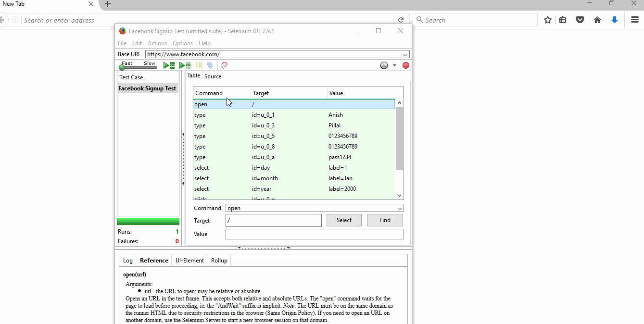Image resolution: width=644 pixels, height=324 pixels.
Task: Bookmark the page with the star icon
Action: point(548,20)
